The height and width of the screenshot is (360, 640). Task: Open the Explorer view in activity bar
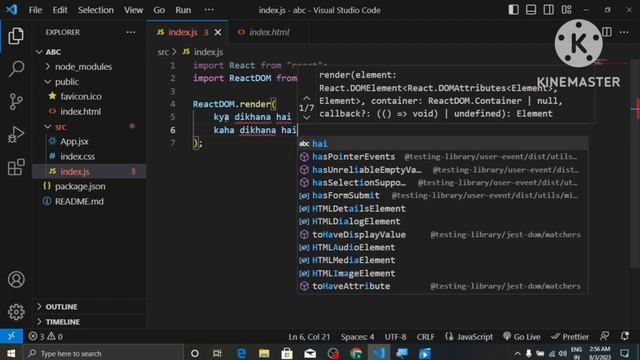[16, 37]
